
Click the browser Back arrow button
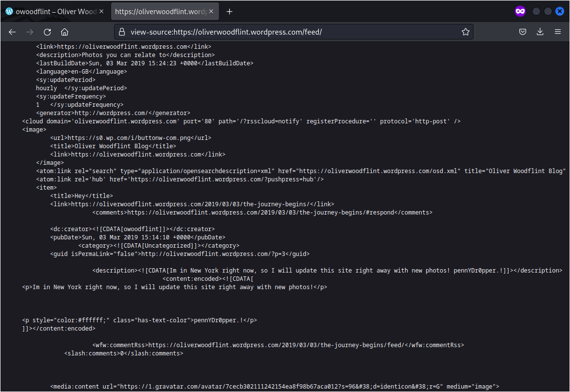12,32
